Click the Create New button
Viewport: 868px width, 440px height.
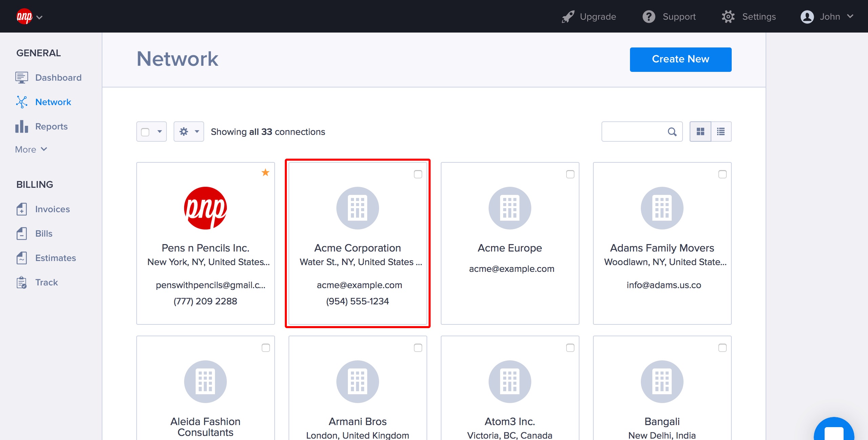[680, 59]
